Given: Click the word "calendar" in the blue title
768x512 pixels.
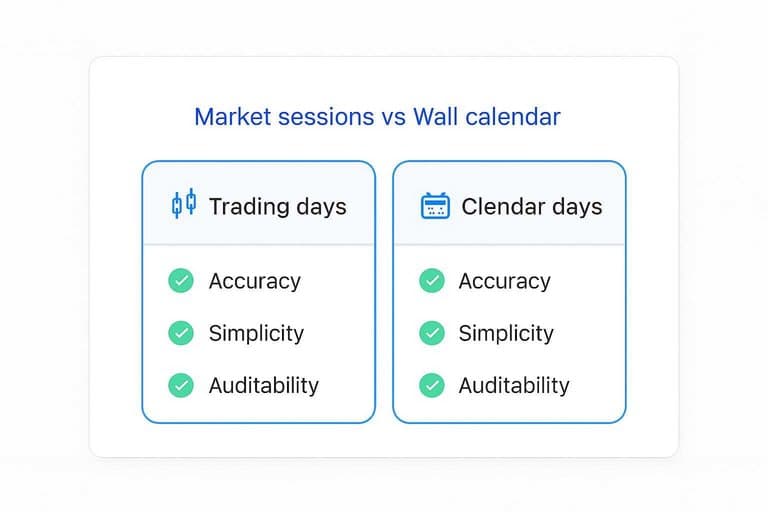Looking at the screenshot, I should [x=512, y=117].
